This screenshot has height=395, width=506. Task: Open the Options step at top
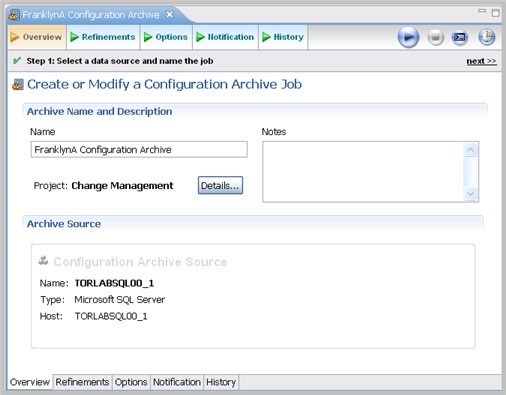(x=166, y=37)
